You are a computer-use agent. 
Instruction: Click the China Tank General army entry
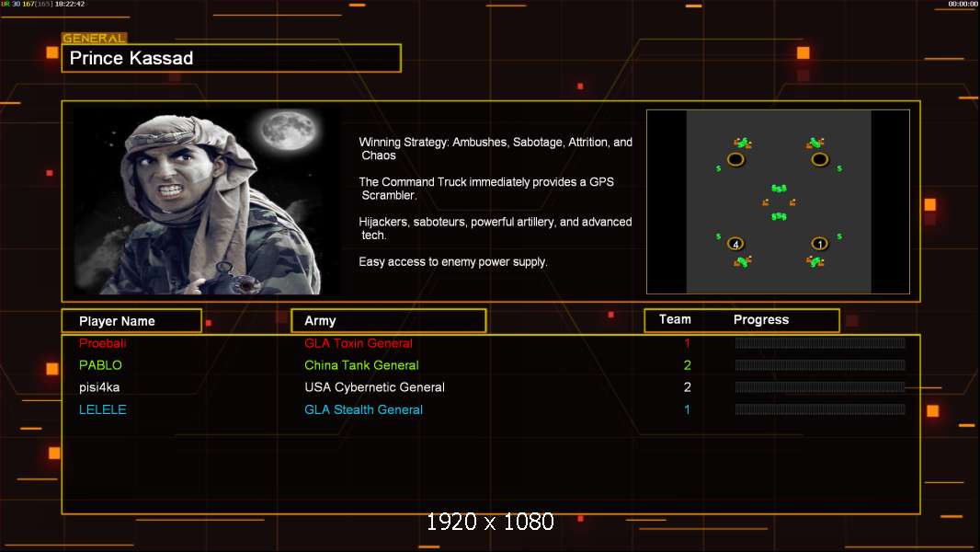click(x=361, y=365)
